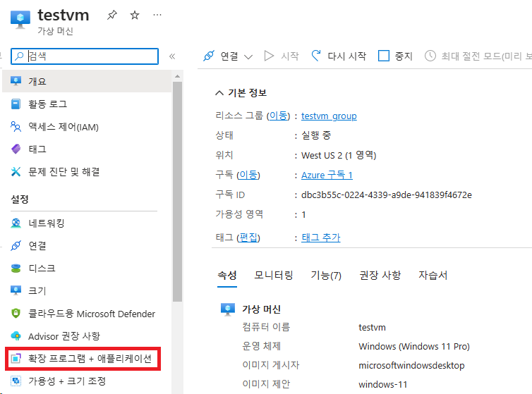Open Advisor 권장 사항 in the sidebar

click(x=64, y=336)
